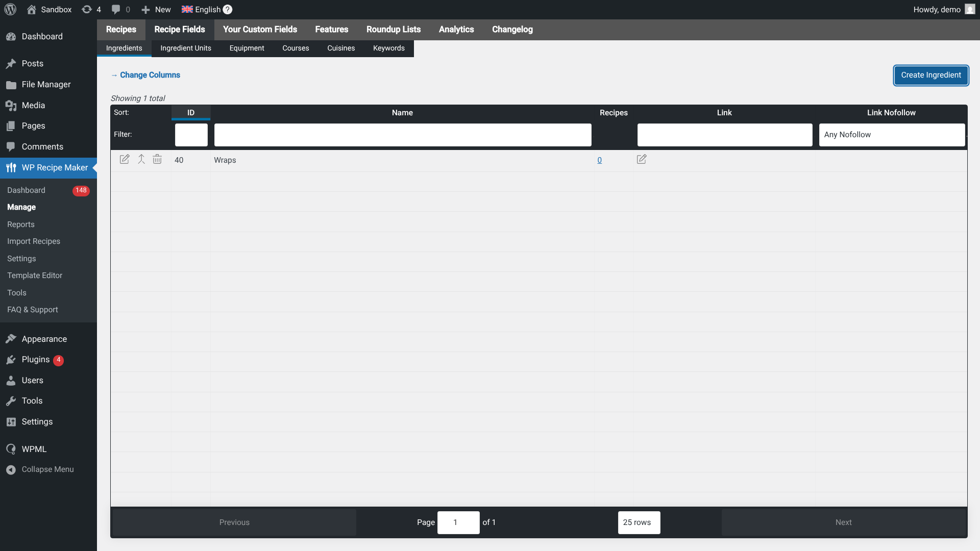Open the Changelog tab
This screenshot has height=551, width=980.
pyautogui.click(x=512, y=30)
